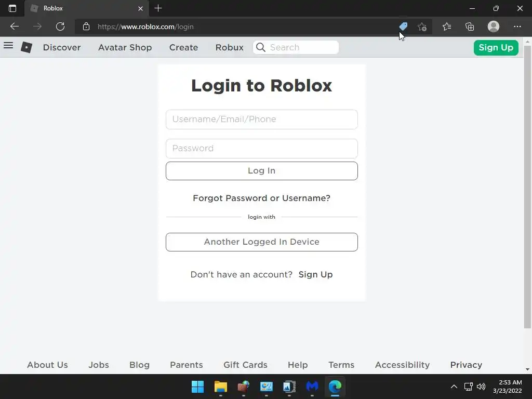The image size is (532, 399).
Task: Open the Help footer link
Action: tap(298, 365)
